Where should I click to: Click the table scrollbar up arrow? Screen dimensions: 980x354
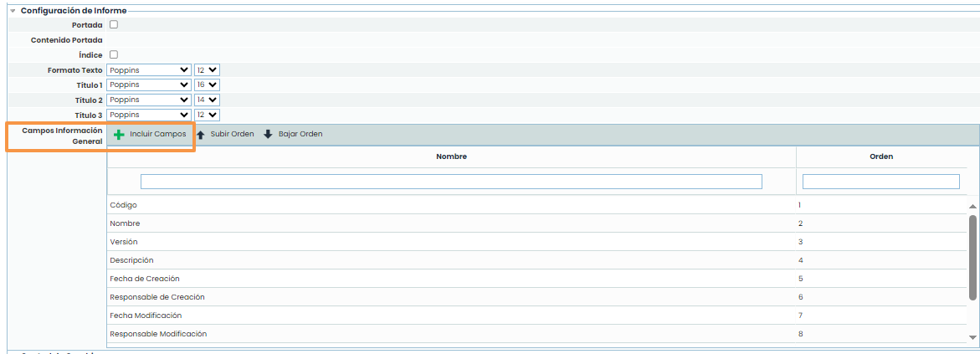(x=972, y=206)
